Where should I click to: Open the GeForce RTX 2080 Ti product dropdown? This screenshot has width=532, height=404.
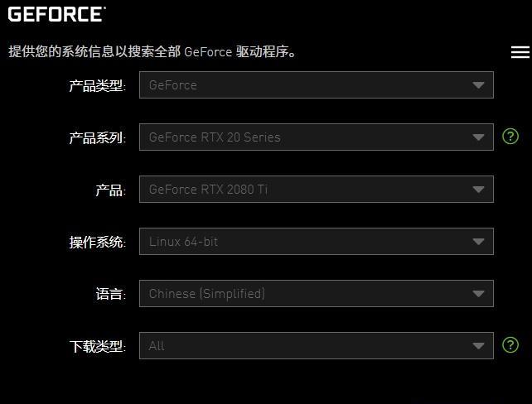click(x=317, y=189)
